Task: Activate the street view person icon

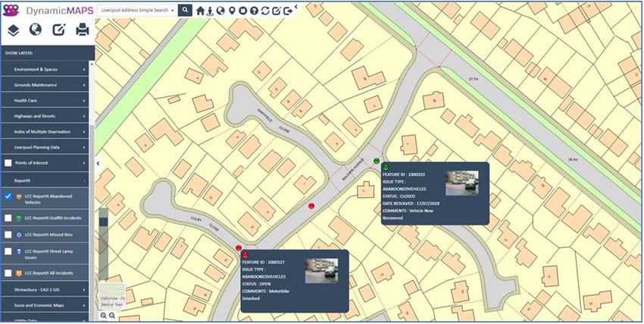Action: (211, 11)
